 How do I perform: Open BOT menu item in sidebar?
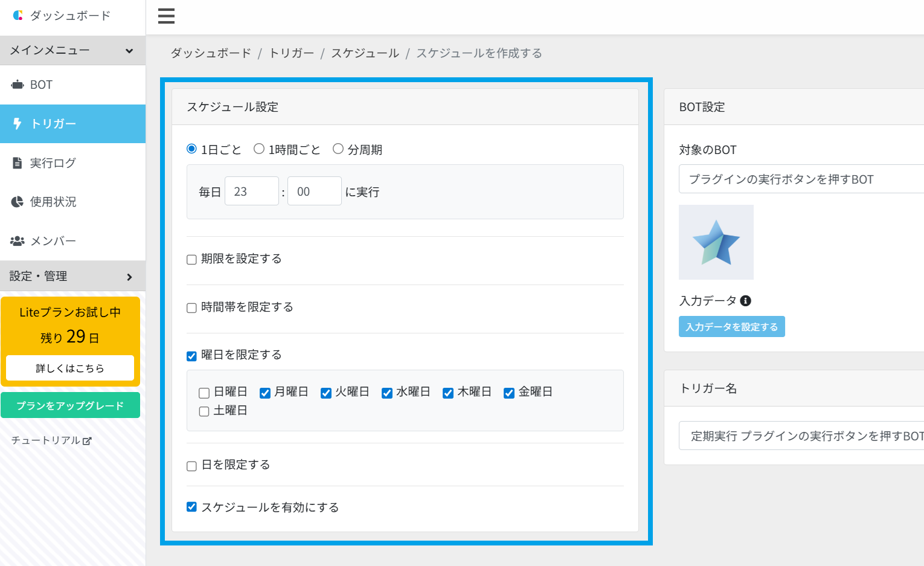click(x=72, y=85)
